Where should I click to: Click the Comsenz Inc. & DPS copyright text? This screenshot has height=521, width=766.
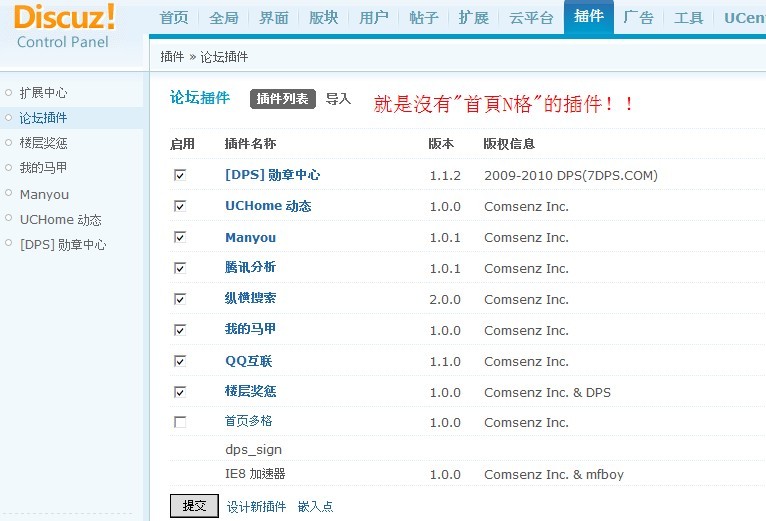coord(548,392)
